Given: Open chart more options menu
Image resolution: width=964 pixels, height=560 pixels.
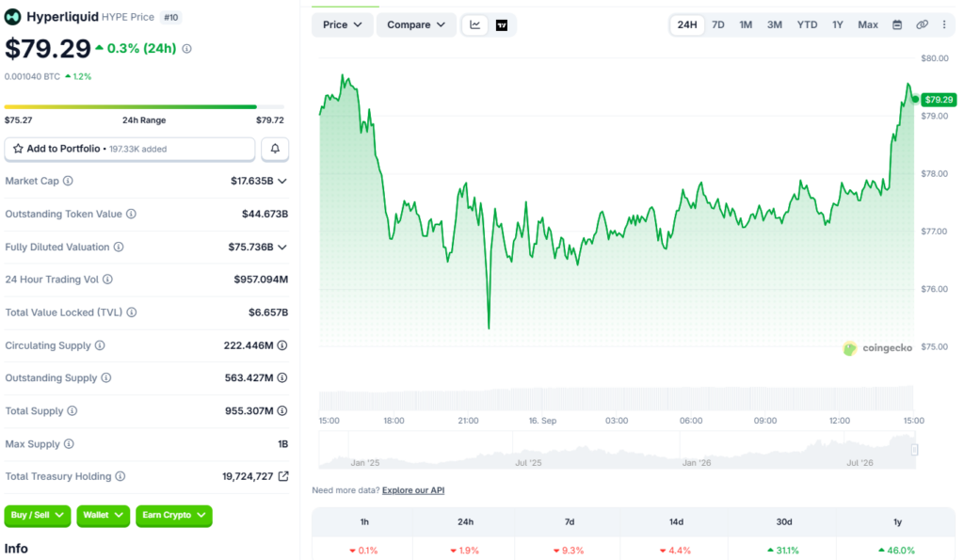Looking at the screenshot, I should (944, 25).
